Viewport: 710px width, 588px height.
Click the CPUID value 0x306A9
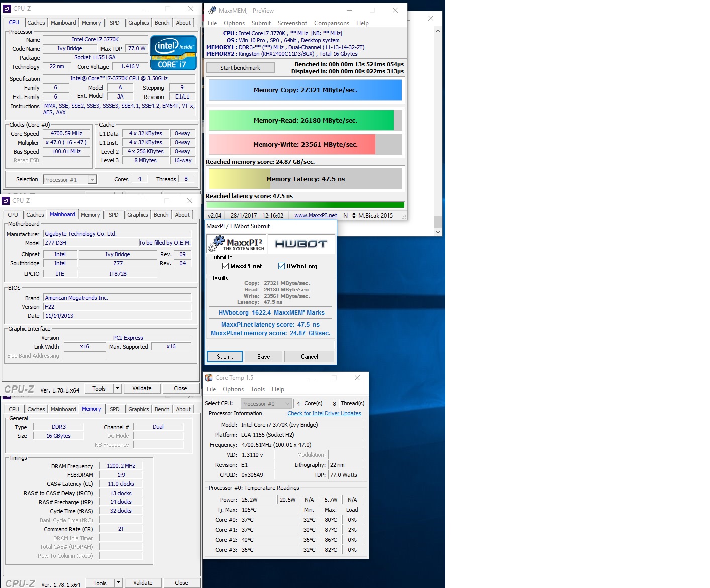[x=257, y=475]
